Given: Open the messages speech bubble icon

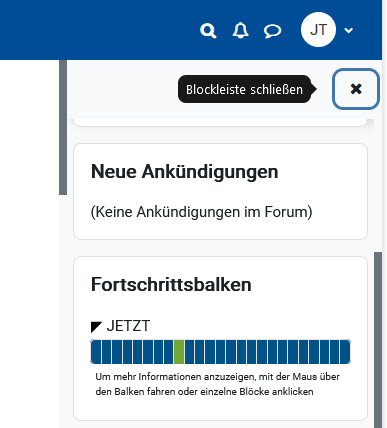Looking at the screenshot, I should 272,31.
